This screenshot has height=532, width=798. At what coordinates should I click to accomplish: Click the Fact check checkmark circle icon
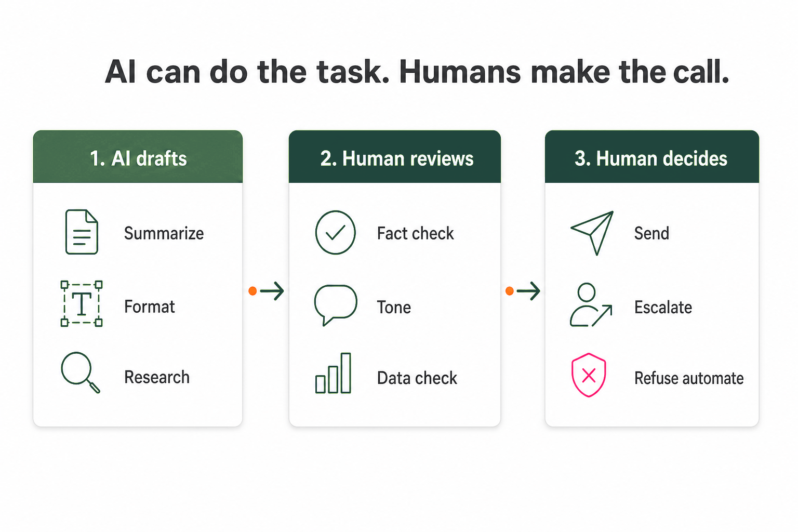tap(336, 232)
